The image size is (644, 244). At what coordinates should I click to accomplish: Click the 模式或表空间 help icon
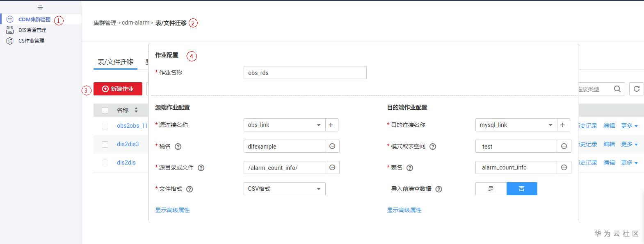click(433, 147)
